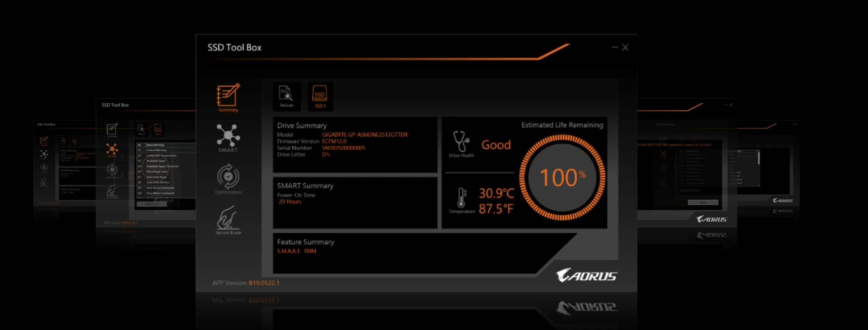Click the 29 Hours power-on time value
The width and height of the screenshot is (868, 330).
pyautogui.click(x=290, y=202)
